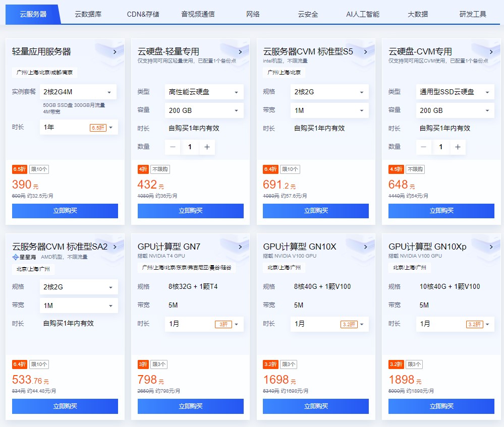Buy GPU计算型 GN7 at 798元
This screenshot has width=504, height=427.
[191, 406]
